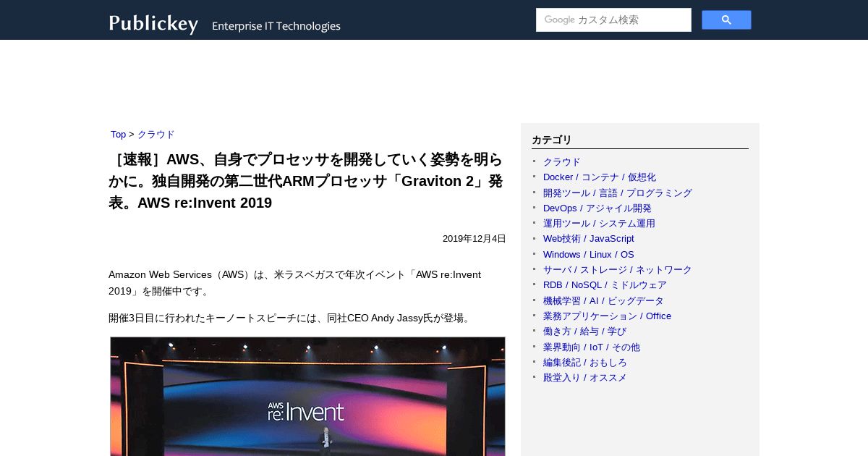
Task: Focus the Google custom search field
Action: tap(613, 20)
